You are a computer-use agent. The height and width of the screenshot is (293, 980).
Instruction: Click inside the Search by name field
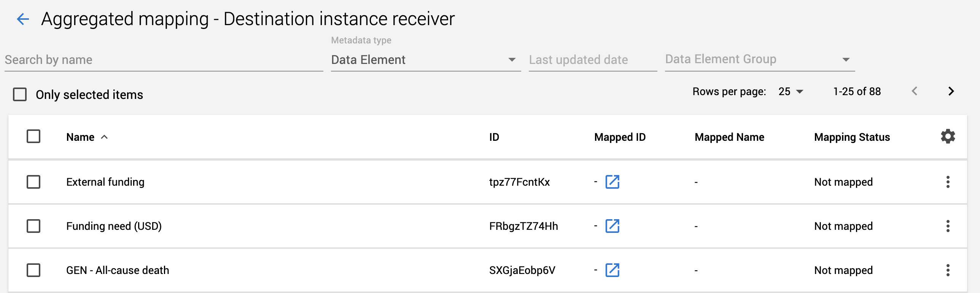[x=114, y=60]
